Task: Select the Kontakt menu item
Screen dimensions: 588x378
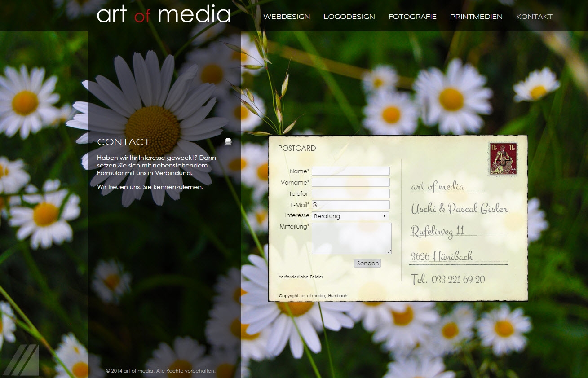Action: coord(534,17)
